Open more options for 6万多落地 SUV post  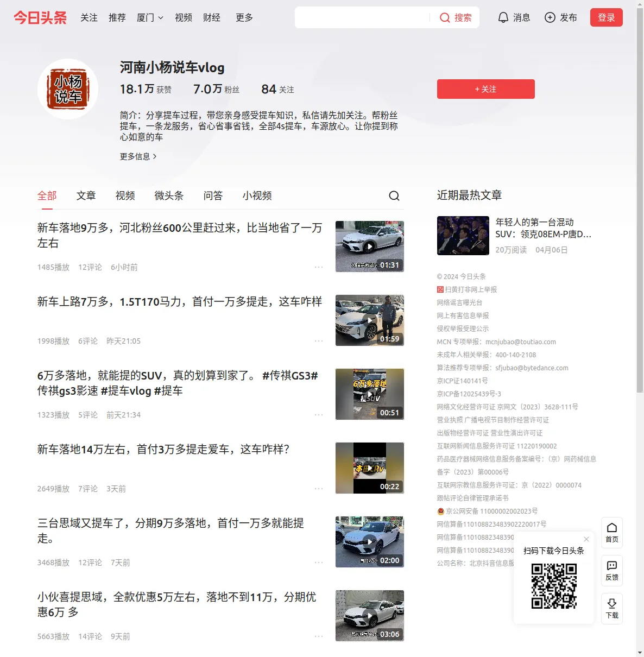point(319,415)
